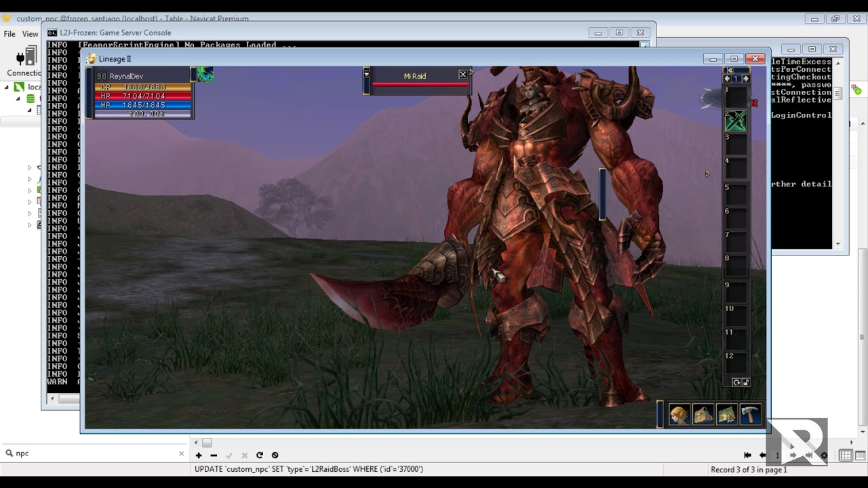Add record with plus button in Navicat
This screenshot has width=868, height=488.
pyautogui.click(x=199, y=455)
